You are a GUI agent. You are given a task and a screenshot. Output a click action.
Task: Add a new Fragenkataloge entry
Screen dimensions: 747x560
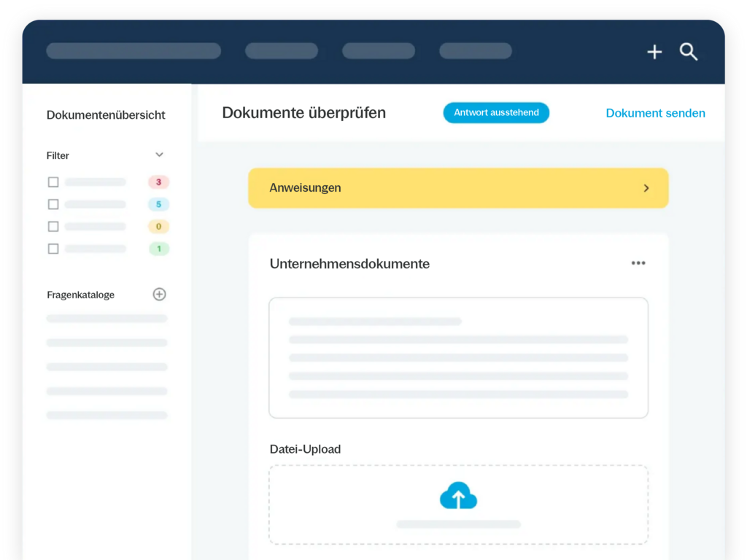click(x=159, y=295)
